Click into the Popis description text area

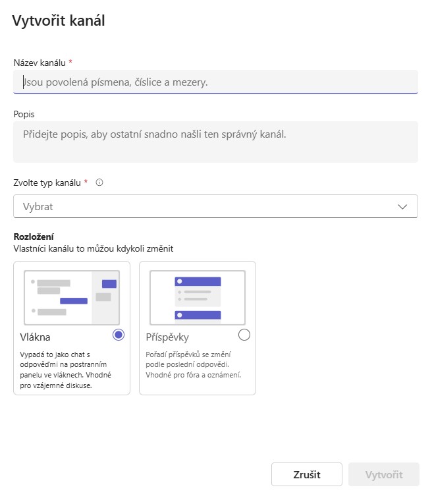pyautogui.click(x=215, y=142)
